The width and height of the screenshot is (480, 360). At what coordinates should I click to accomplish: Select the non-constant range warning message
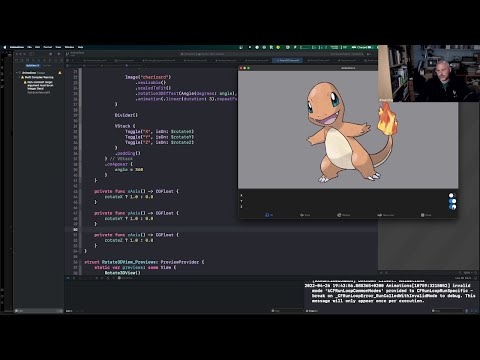pos(40,85)
